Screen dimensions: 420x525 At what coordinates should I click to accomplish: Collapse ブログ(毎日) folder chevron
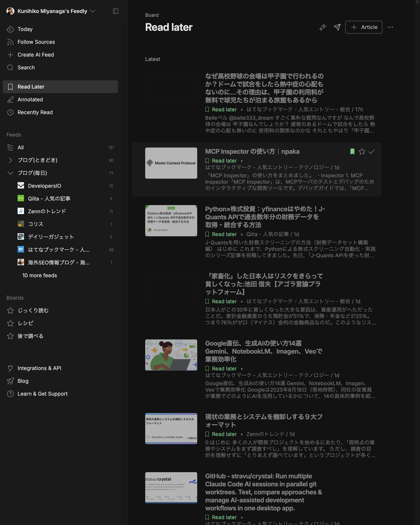click(x=10, y=173)
